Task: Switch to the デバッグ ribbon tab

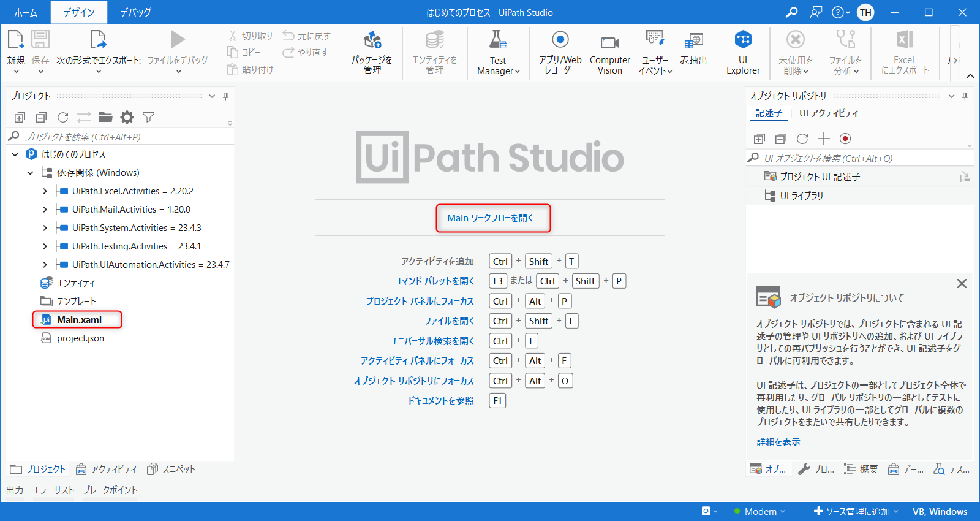Action: [135, 12]
